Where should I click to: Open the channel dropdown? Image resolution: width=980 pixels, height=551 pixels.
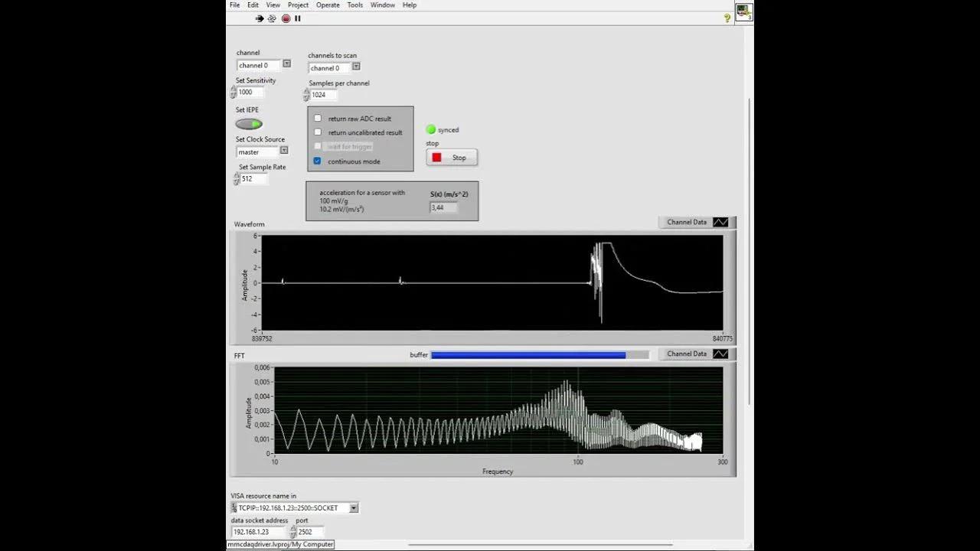pyautogui.click(x=287, y=65)
